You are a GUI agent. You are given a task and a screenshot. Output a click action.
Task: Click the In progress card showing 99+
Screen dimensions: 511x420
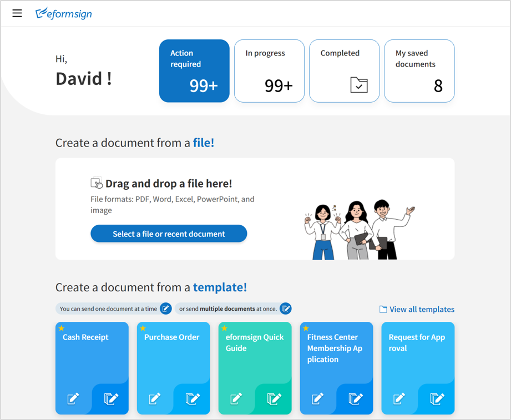269,70
